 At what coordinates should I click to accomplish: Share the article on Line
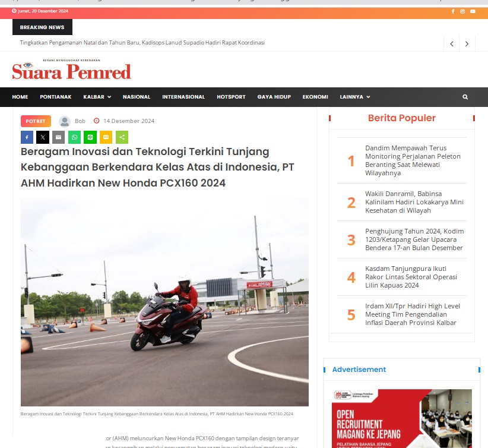[x=90, y=137]
